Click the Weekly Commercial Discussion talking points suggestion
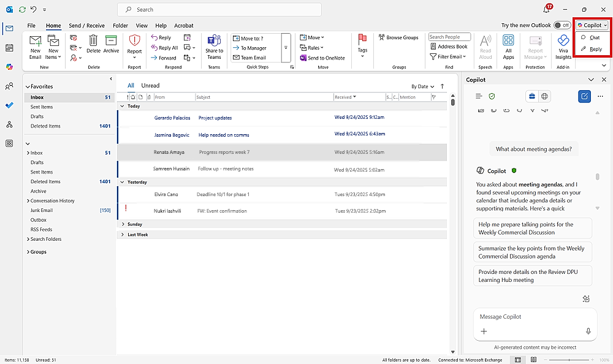The height and width of the screenshot is (364, 613). click(532, 229)
